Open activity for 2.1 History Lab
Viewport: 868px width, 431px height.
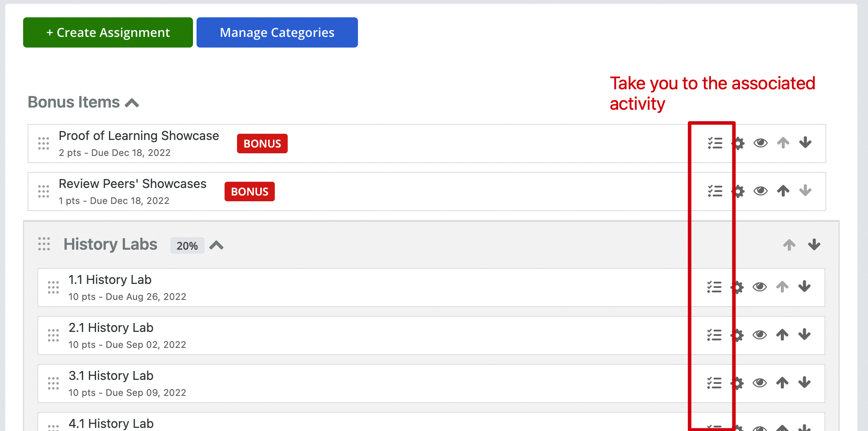pos(714,335)
